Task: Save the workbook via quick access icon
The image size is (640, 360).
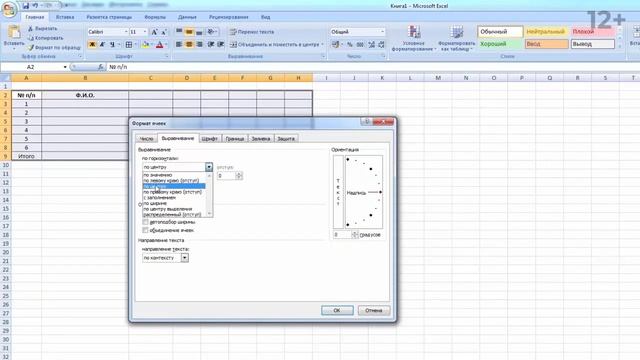Action: pyautogui.click(x=26, y=6)
